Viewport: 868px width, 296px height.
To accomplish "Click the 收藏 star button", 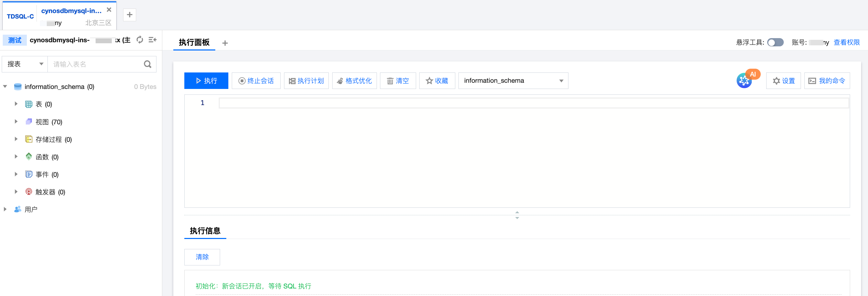I will coord(437,81).
